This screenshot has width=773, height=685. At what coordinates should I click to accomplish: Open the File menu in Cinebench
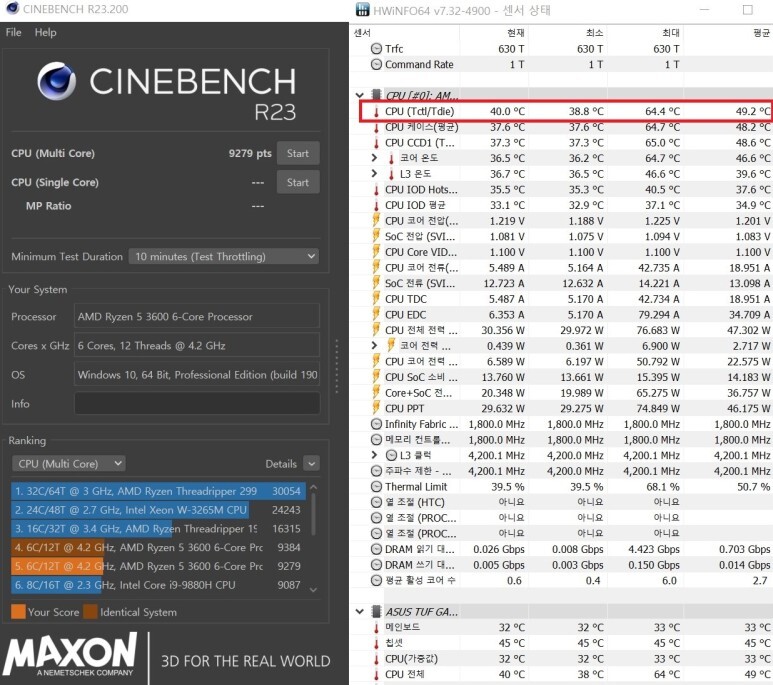point(13,33)
